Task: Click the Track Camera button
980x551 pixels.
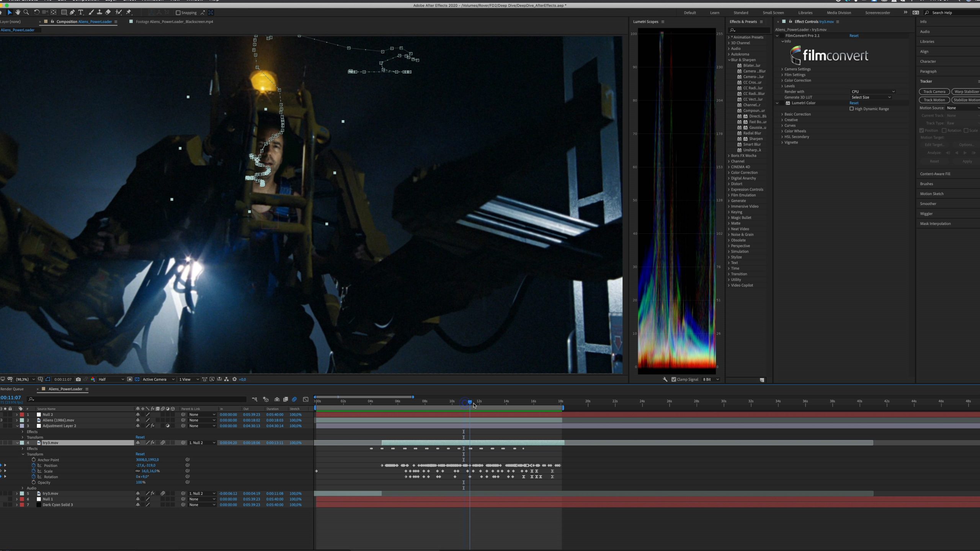Action: (x=934, y=91)
